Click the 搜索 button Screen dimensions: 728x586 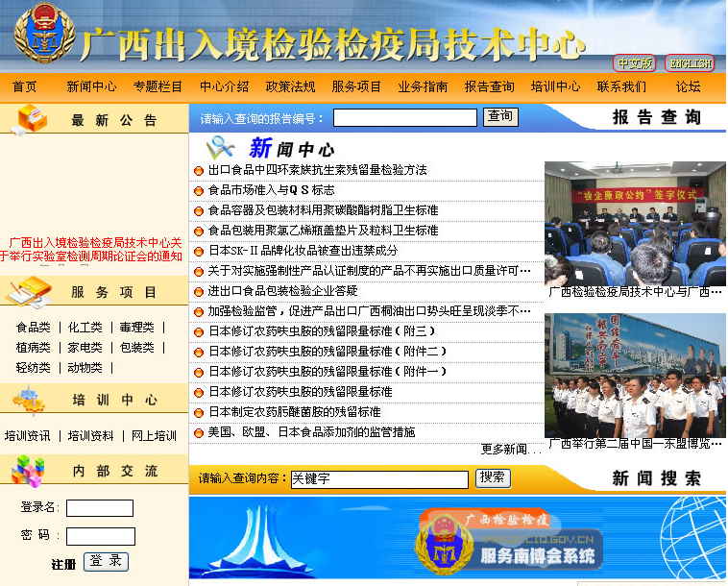(x=493, y=477)
